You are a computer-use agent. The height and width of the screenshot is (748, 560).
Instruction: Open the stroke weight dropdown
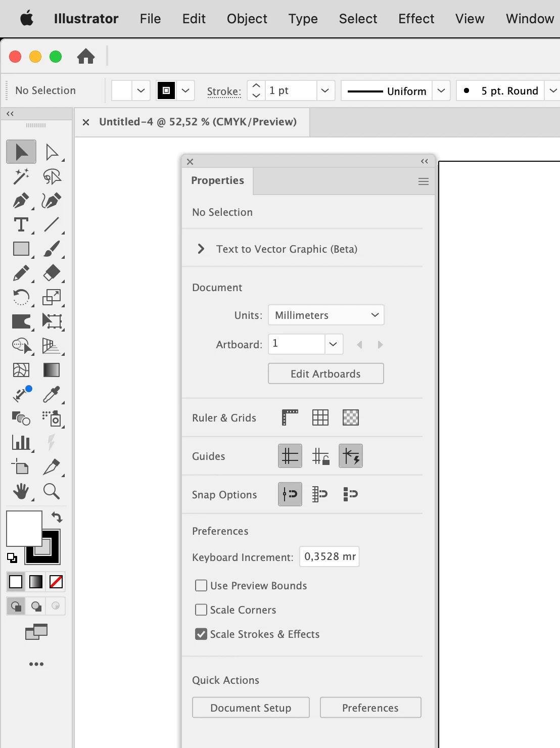pos(325,91)
